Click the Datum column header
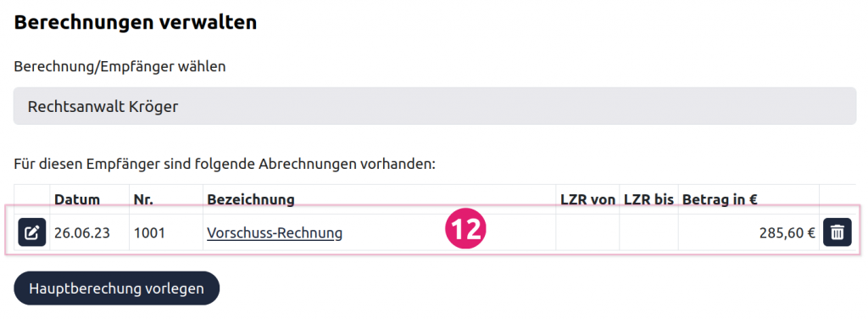 point(77,200)
